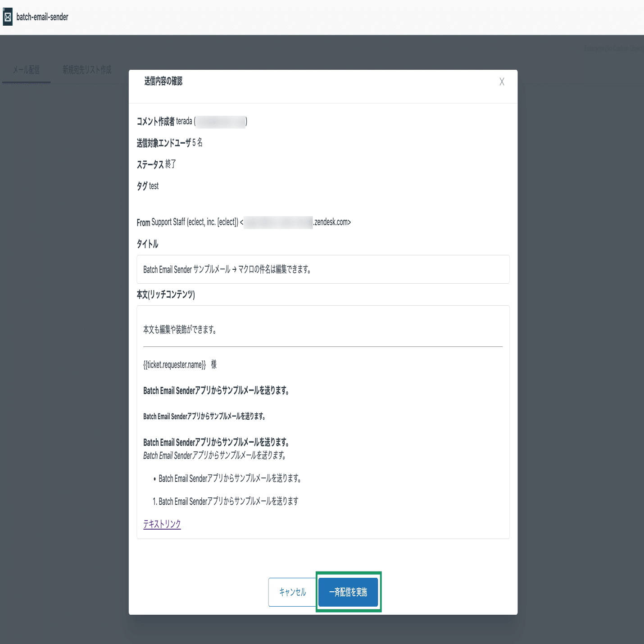Select the ステータス 終了 value
The height and width of the screenshot is (644, 644).
pos(157,164)
